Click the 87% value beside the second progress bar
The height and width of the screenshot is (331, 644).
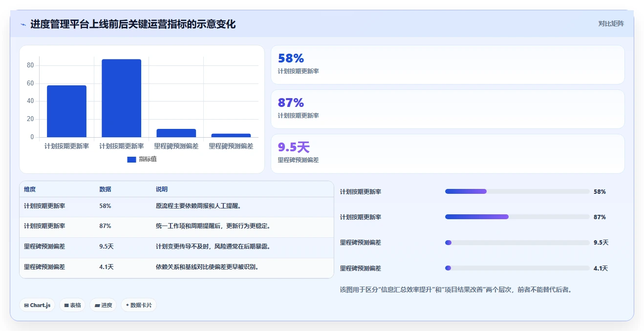[x=600, y=217]
